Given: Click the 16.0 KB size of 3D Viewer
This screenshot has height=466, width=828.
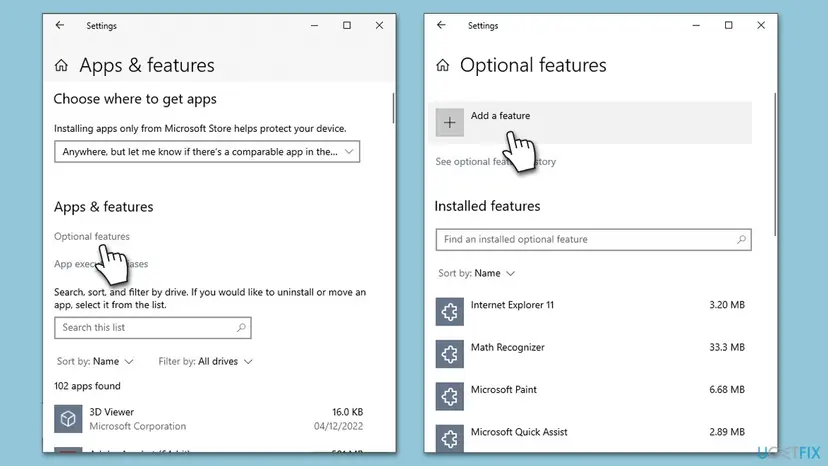Looking at the screenshot, I should point(347,412).
